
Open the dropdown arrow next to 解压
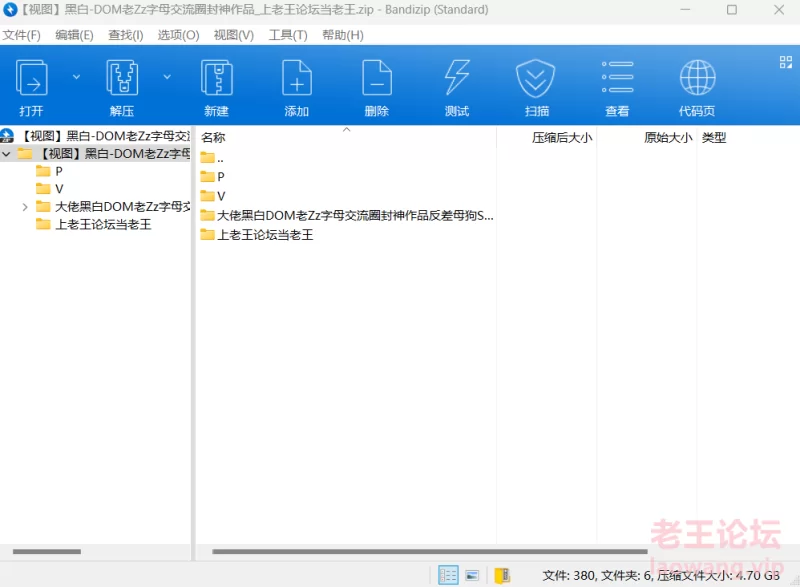click(x=167, y=77)
